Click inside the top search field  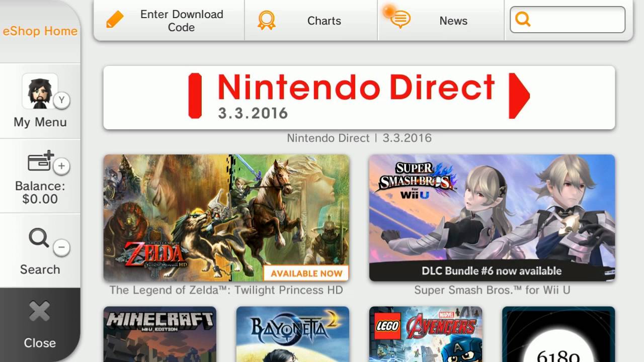point(568,20)
